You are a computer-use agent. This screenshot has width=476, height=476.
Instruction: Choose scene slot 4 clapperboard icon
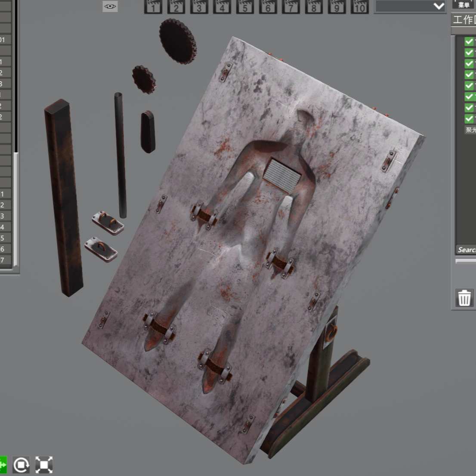(x=222, y=6)
